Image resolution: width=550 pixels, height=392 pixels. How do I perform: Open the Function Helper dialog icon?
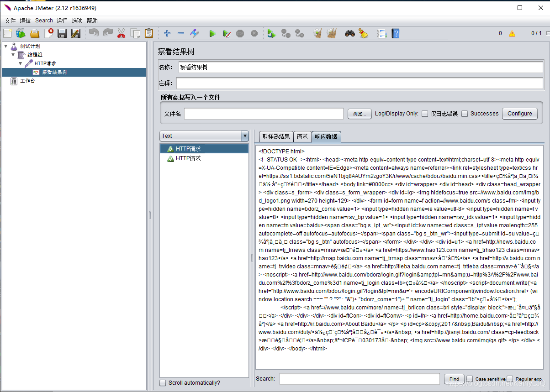[381, 33]
